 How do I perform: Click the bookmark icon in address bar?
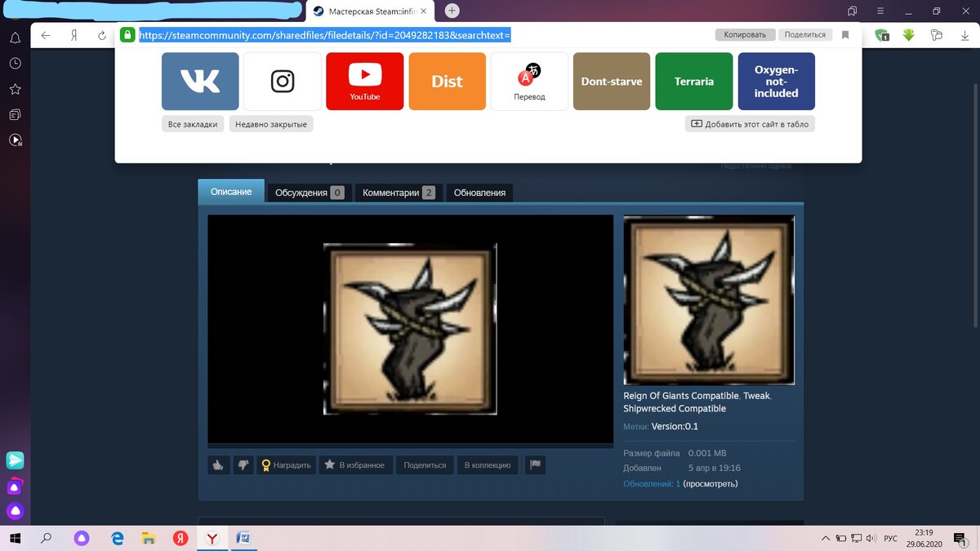(x=845, y=35)
